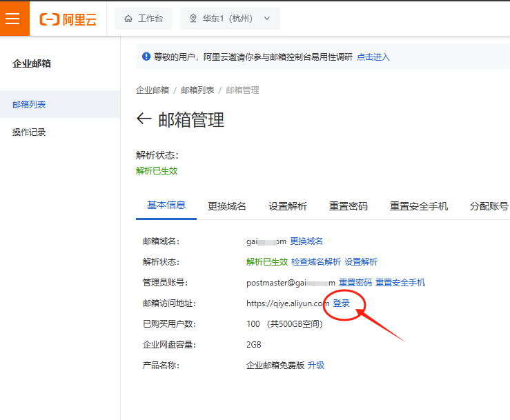Open the orange hamburger menu
The width and height of the screenshot is (510, 420).
point(13,18)
